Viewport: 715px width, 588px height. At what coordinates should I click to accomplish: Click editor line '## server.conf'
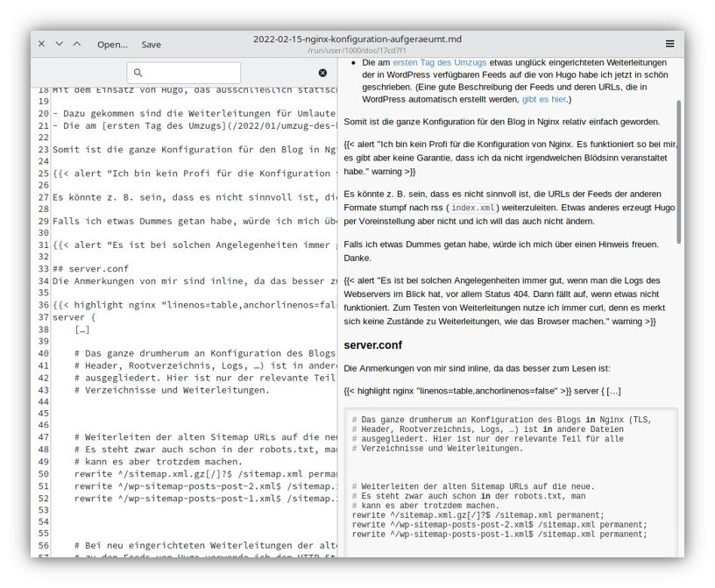click(91, 269)
